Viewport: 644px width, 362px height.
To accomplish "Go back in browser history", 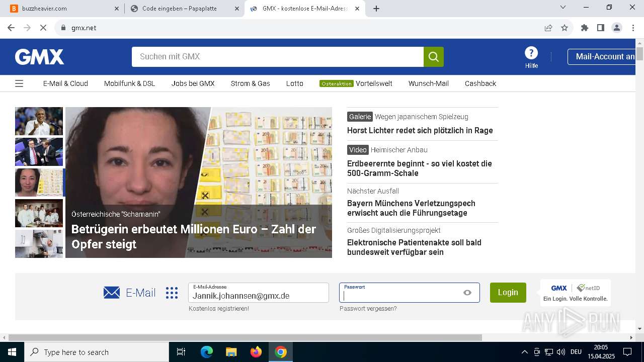I will tap(11, 28).
